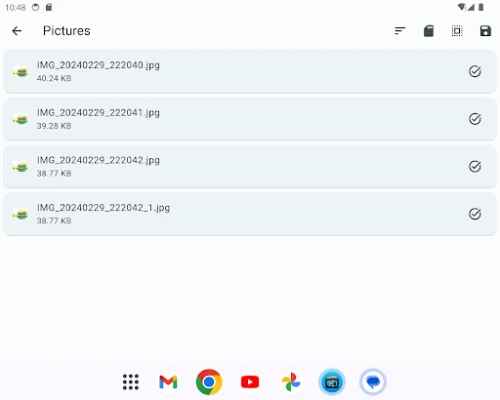
Task: Launch YouTube from the dock
Action: [x=250, y=382]
